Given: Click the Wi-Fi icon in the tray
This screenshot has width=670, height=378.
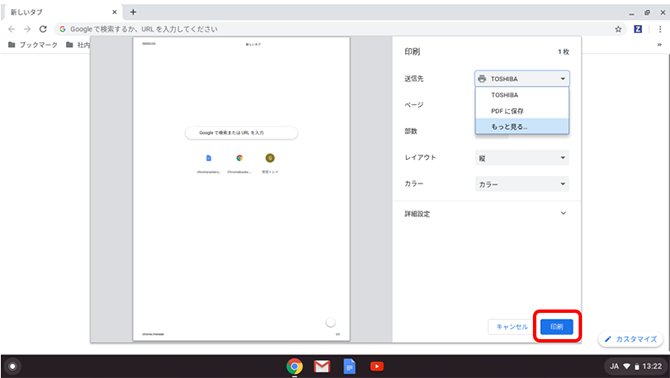Looking at the screenshot, I should (626, 366).
